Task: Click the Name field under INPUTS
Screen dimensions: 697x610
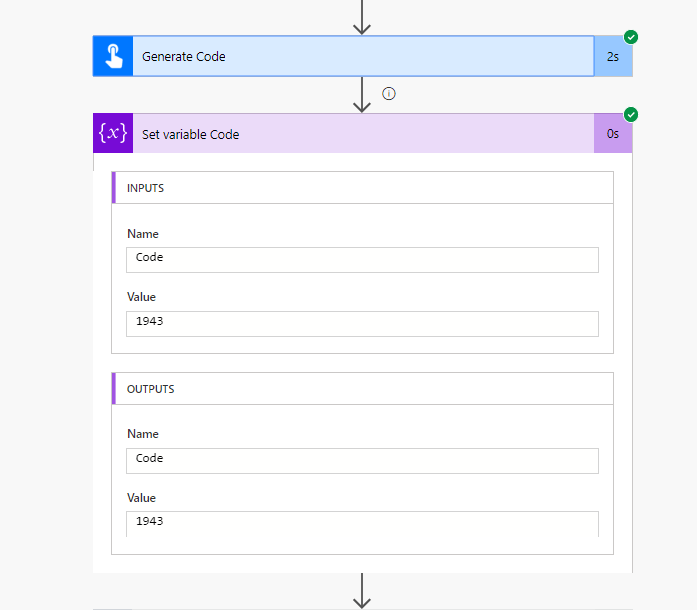Action: (x=362, y=259)
